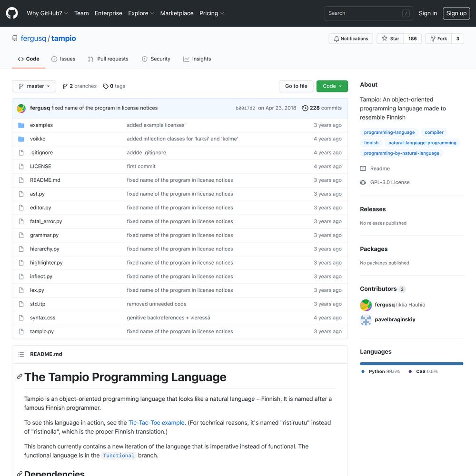Click the book icon next to Readme
Image resolution: width=476 pixels, height=476 pixels.
tap(363, 169)
